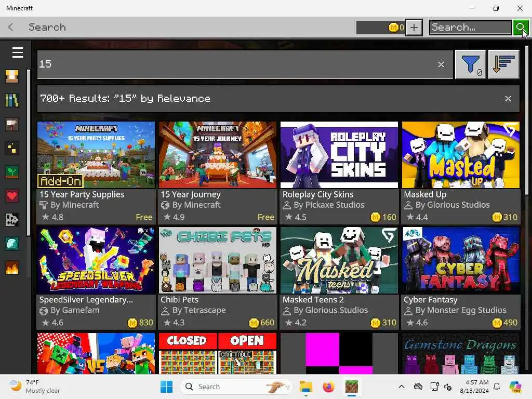Screen dimensions: 532x399
Task: Open SpeedSilver Legendary Weapons thumbnail
Action: [96, 260]
